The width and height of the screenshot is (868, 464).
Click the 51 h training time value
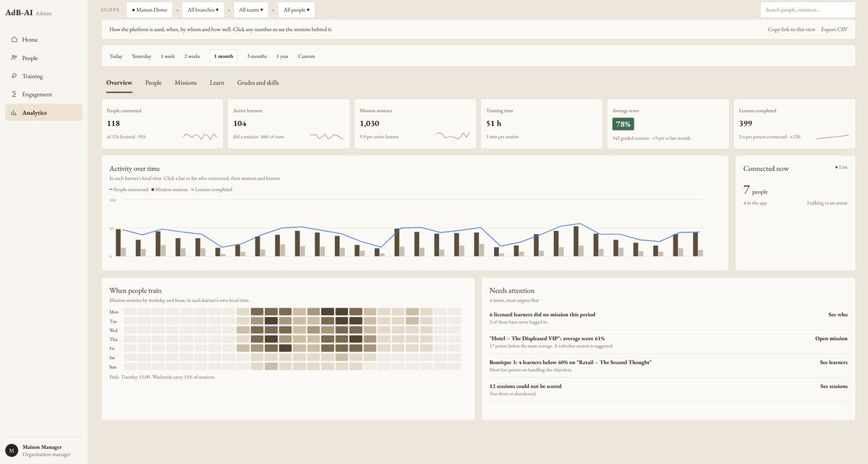[494, 124]
